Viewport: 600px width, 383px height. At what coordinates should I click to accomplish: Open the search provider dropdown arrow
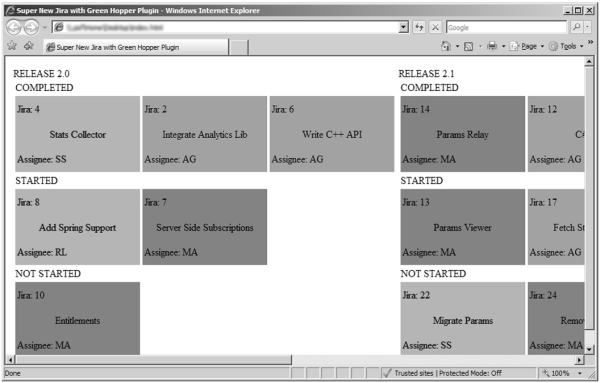(587, 27)
